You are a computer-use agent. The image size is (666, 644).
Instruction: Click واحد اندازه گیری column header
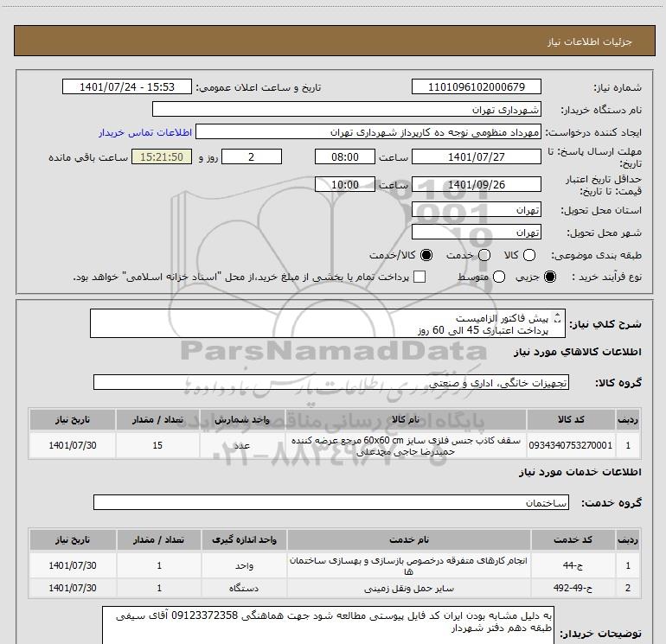(x=244, y=539)
